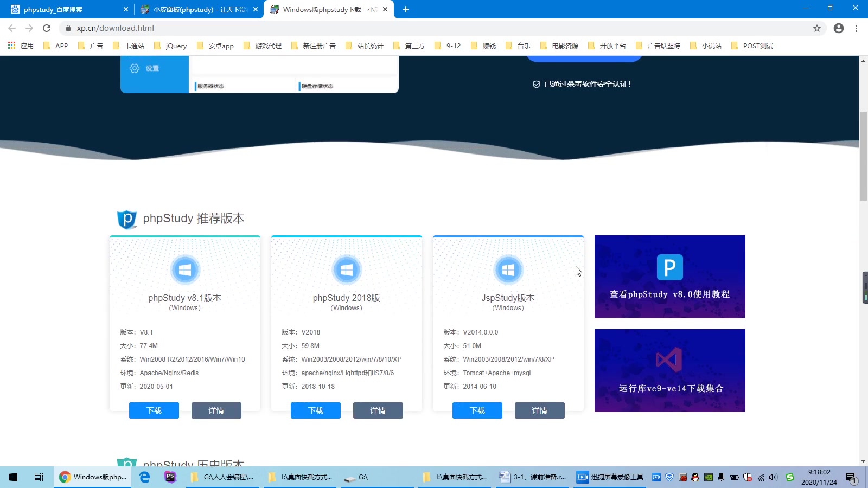Open NVIDIA tray icon

pos(709,477)
